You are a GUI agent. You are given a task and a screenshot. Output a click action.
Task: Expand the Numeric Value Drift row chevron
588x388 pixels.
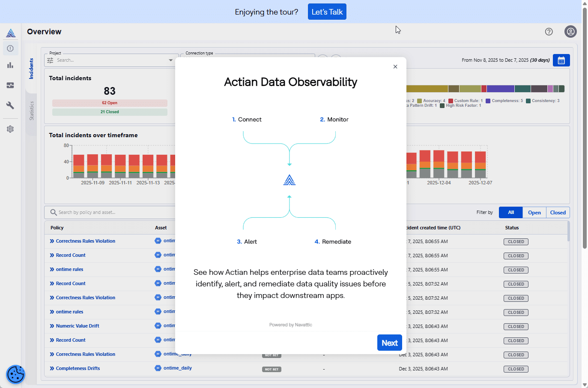click(52, 326)
